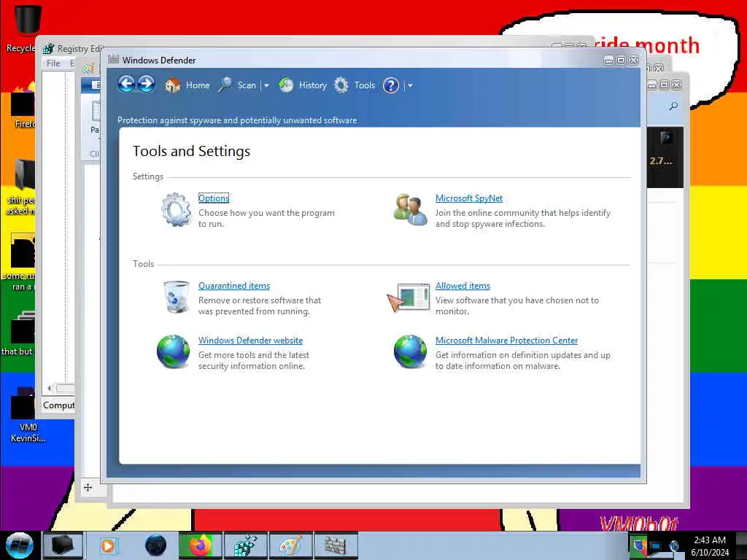This screenshot has width=747, height=560.
Task: Switch to Registry Editor taskbar button
Action: tap(245, 545)
